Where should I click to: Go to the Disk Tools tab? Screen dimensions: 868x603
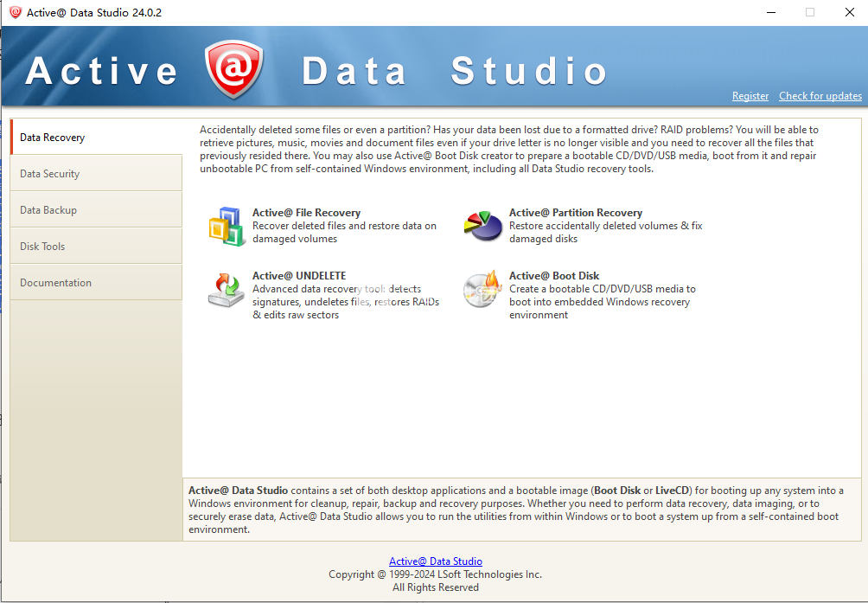[x=96, y=247]
